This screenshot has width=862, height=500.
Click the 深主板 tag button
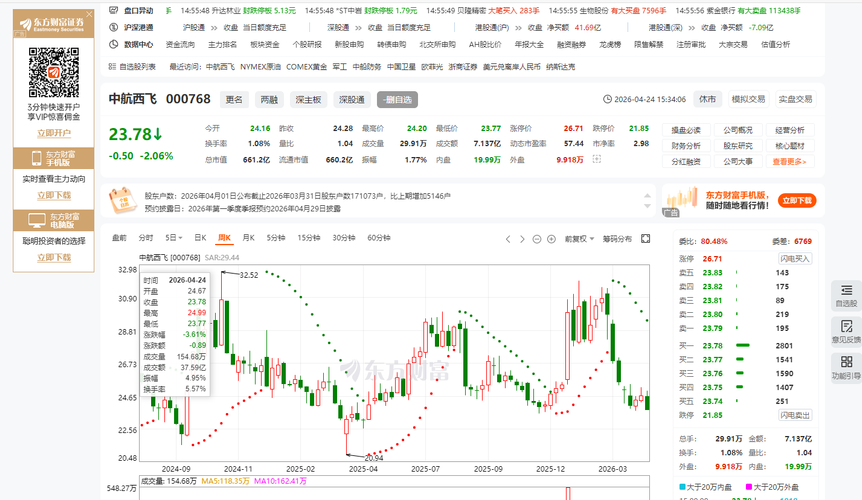[308, 99]
